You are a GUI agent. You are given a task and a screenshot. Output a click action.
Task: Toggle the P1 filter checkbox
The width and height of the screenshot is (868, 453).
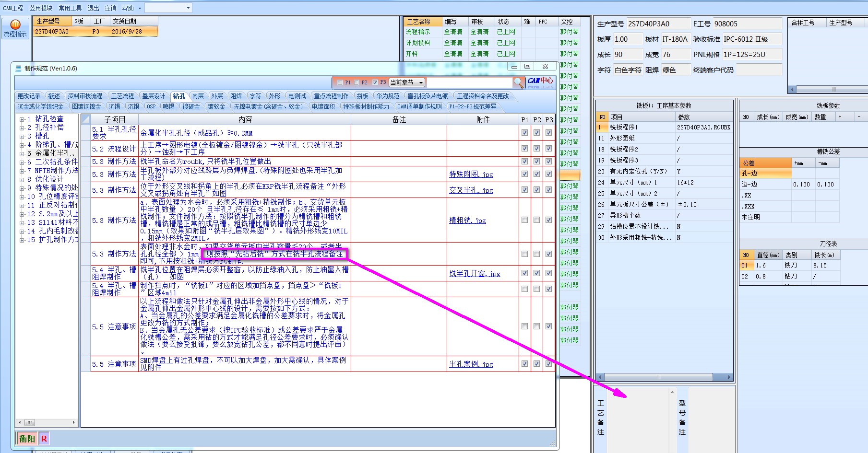[x=340, y=82]
